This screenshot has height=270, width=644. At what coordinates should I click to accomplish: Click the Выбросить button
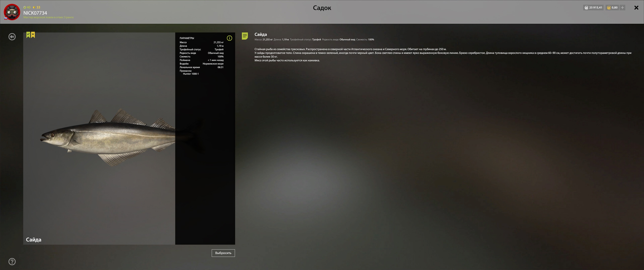223,253
